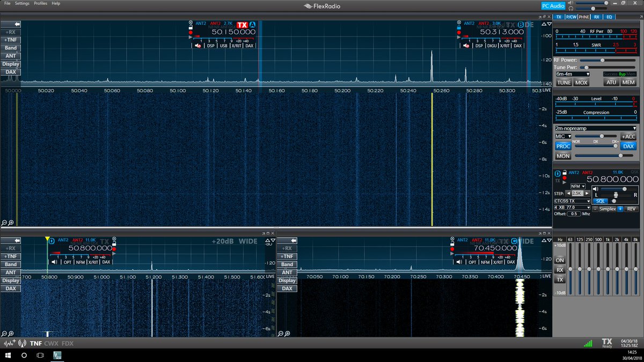644x362 pixels.
Task: Switch to the EQ tab
Action: pyautogui.click(x=609, y=17)
